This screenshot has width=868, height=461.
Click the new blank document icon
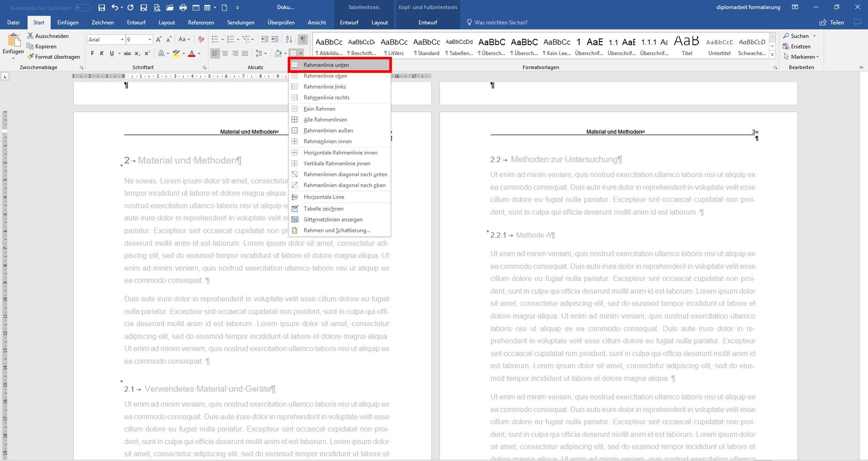tap(224, 7)
